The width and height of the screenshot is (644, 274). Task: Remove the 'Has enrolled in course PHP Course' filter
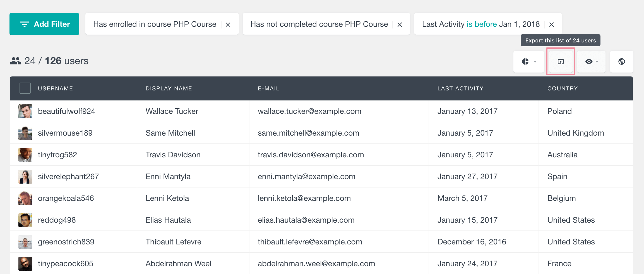coord(228,25)
